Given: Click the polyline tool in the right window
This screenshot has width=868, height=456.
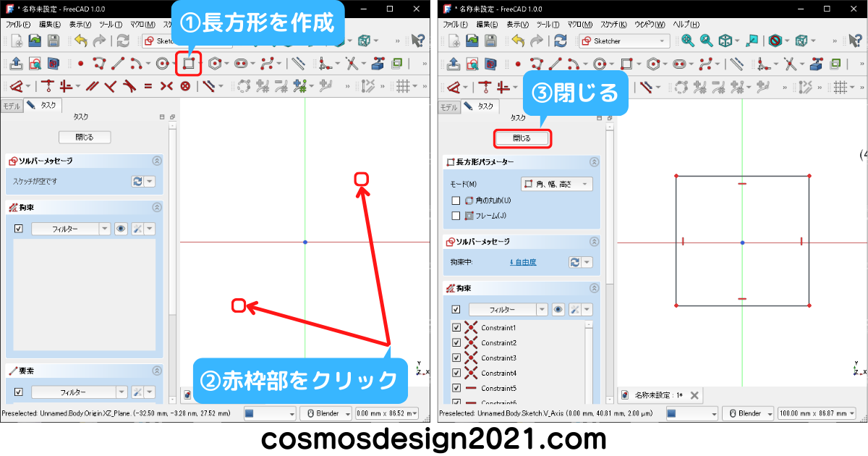Looking at the screenshot, I should (x=537, y=64).
